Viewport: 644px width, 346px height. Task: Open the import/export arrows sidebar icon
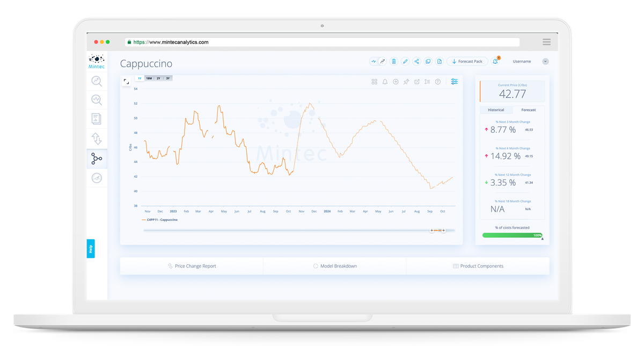coord(97,138)
